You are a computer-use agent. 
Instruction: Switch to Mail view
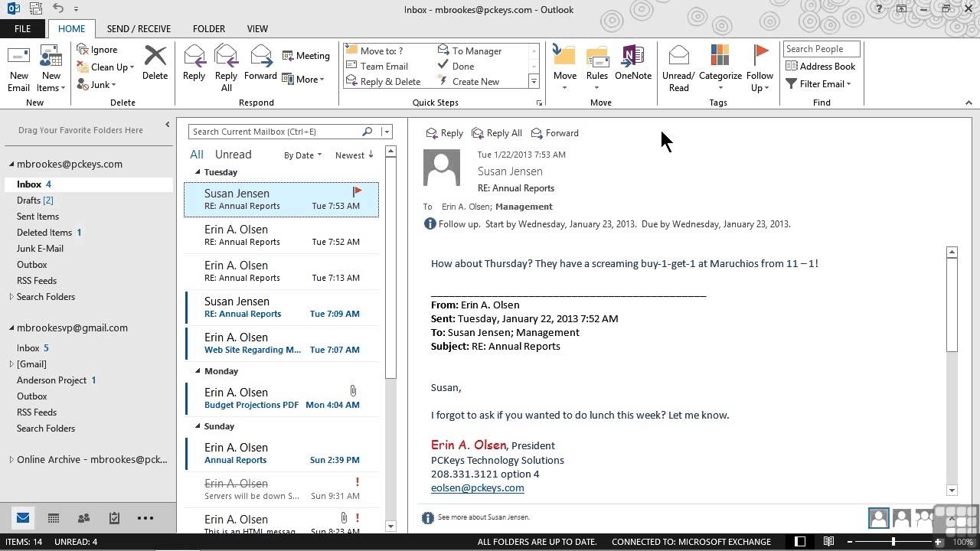[x=23, y=518]
